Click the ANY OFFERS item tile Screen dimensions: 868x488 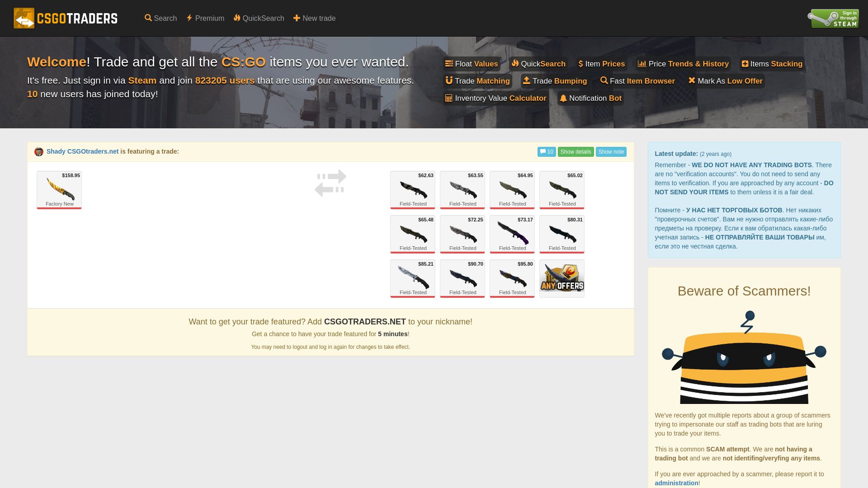(x=562, y=278)
